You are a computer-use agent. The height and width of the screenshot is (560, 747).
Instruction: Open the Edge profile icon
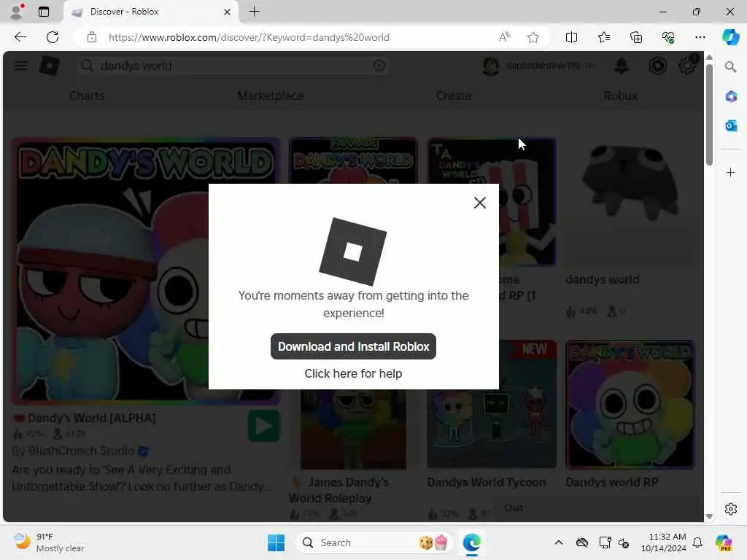coord(17,12)
